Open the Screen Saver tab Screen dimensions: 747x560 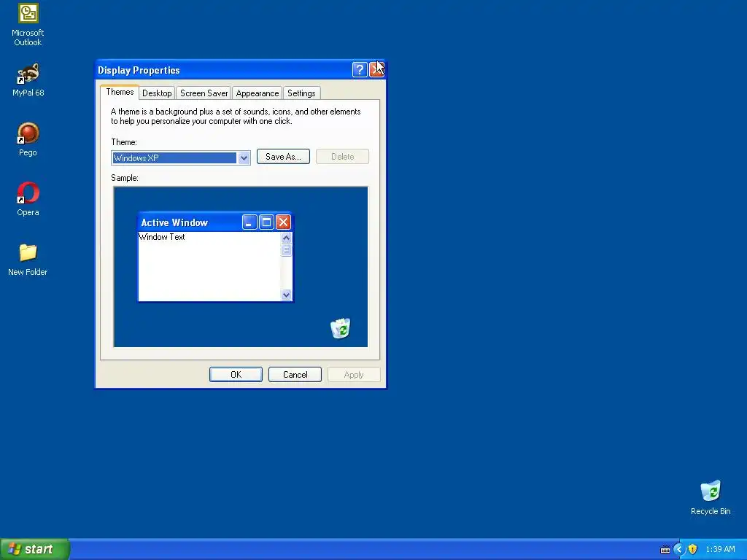[204, 93]
